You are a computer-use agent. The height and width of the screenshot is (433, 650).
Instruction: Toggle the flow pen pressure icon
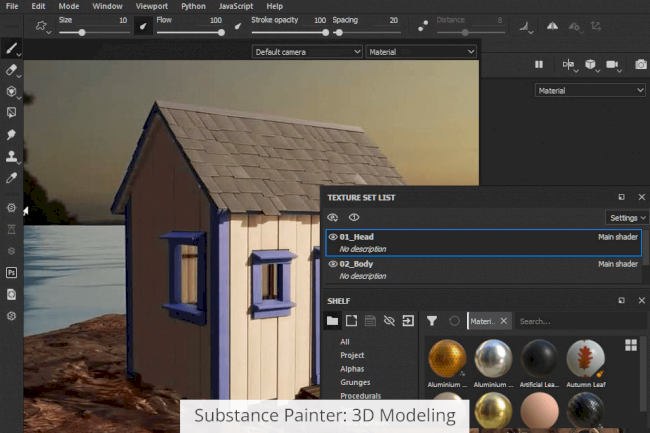pyautogui.click(x=238, y=27)
